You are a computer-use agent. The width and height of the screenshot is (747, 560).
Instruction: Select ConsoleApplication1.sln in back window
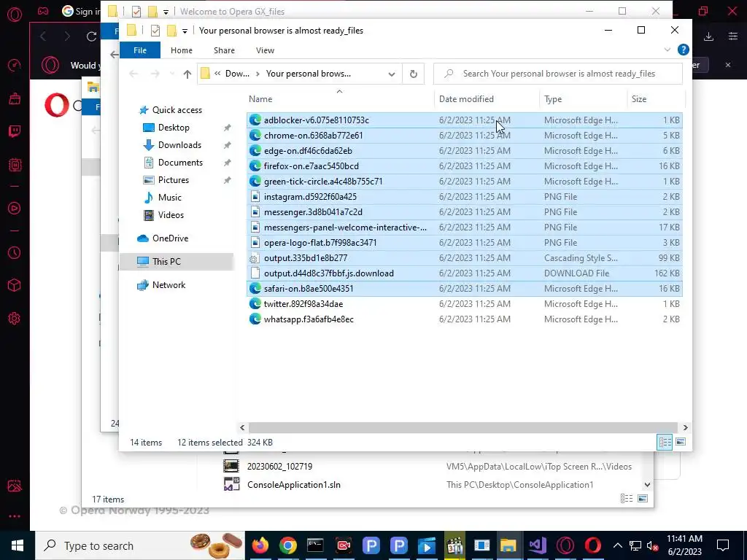tap(293, 485)
